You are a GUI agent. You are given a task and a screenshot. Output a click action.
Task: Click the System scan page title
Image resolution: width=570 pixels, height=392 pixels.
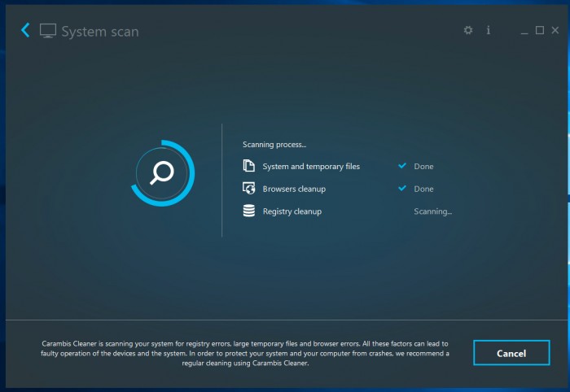click(x=100, y=32)
